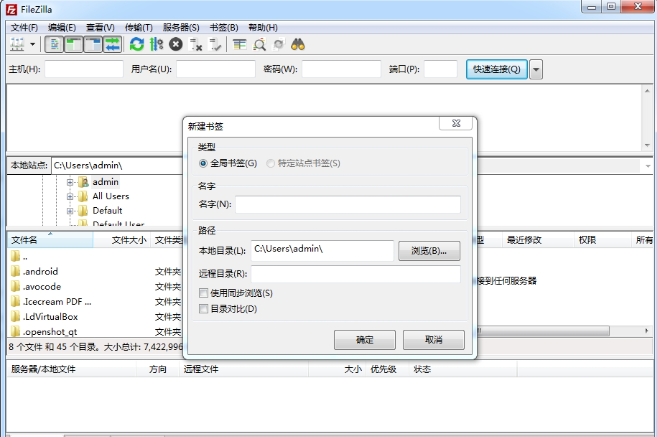Select the admin folder in the tree
Image resolution: width=657 pixels, height=437 pixels.
[x=105, y=182]
